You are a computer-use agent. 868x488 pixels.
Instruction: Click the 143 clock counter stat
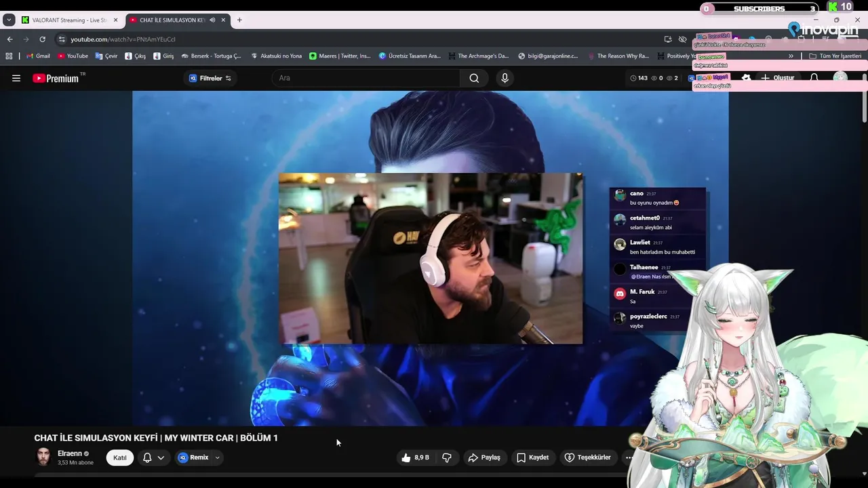[x=639, y=78]
